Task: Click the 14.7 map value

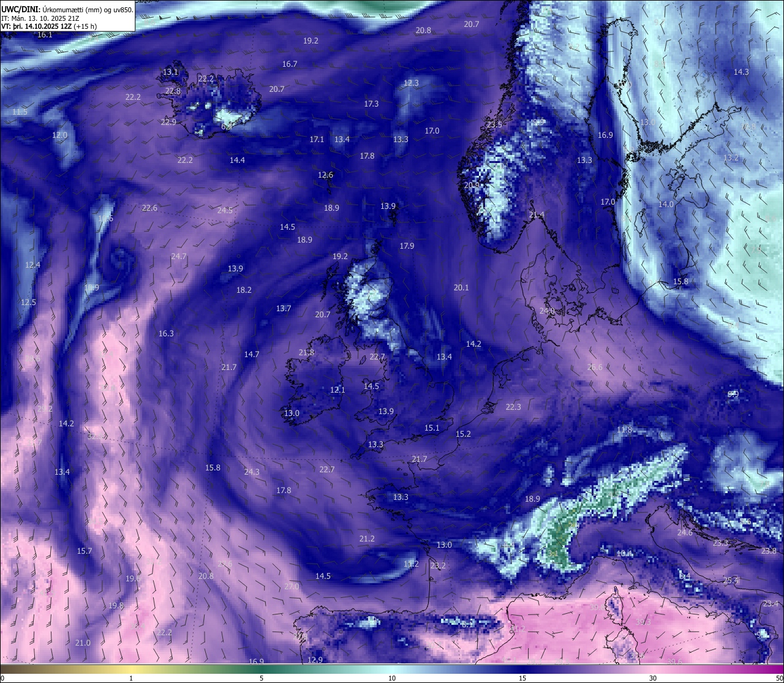Action: [x=252, y=355]
